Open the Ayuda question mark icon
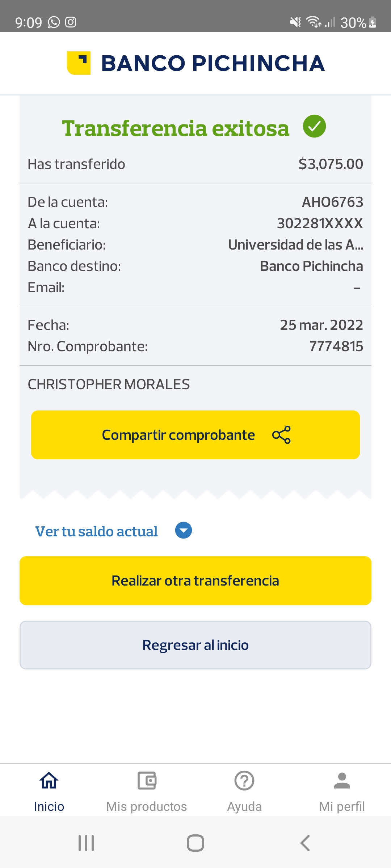391x868 pixels. click(x=244, y=780)
